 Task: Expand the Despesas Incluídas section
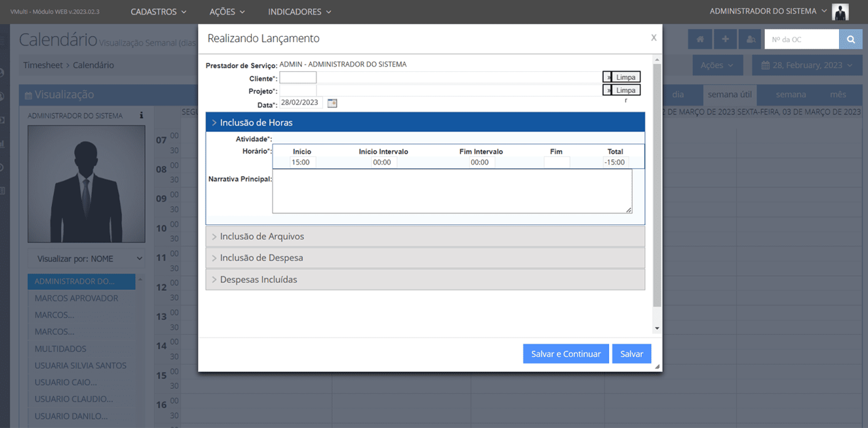(425, 280)
